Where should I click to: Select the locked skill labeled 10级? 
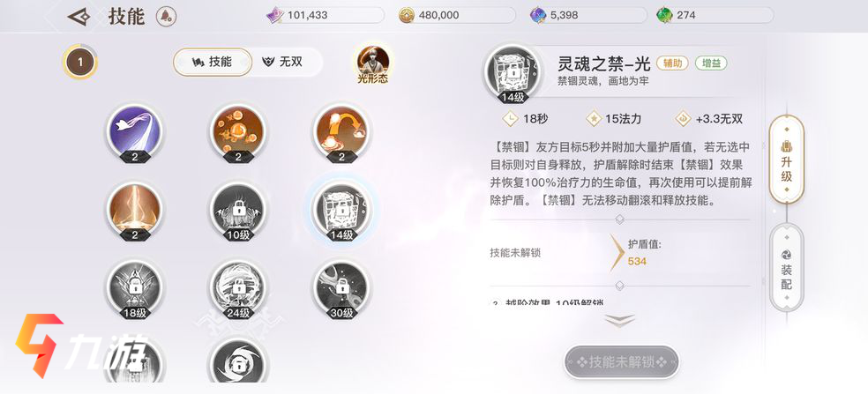238,211
